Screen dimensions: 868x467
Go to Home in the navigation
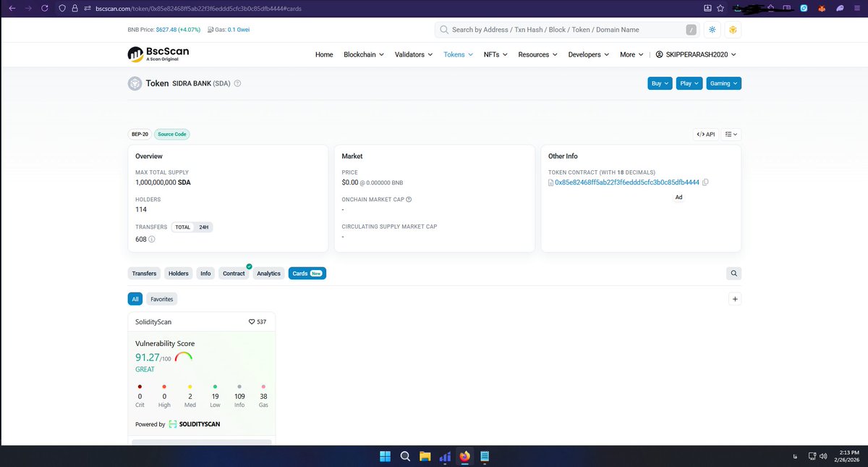324,54
